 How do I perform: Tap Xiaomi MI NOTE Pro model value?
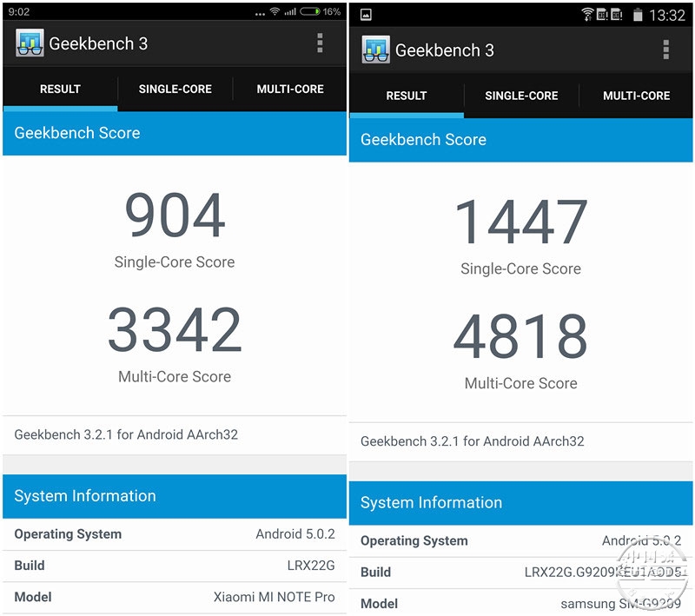[x=274, y=597]
